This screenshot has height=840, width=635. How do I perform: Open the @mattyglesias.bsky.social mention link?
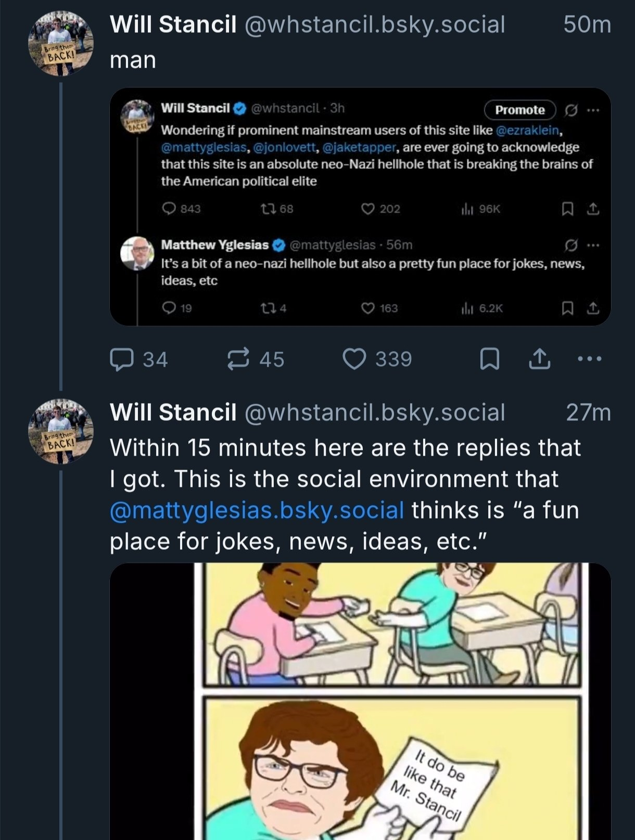(257, 510)
